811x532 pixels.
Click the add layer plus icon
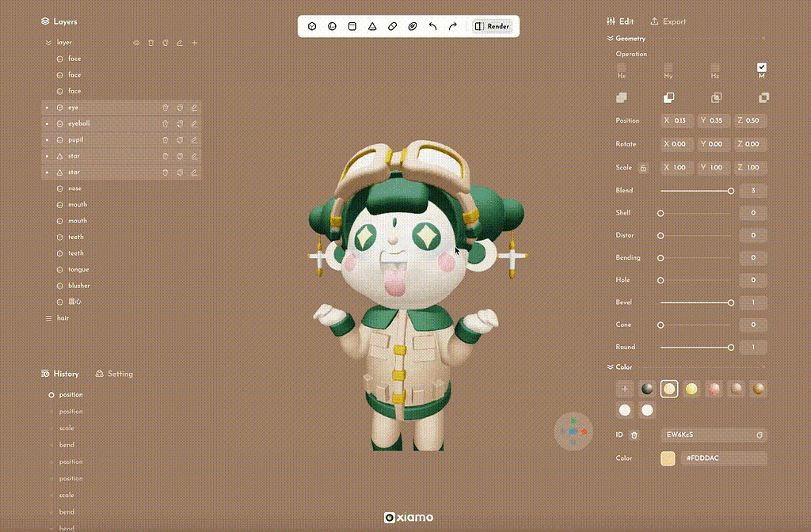(x=194, y=43)
